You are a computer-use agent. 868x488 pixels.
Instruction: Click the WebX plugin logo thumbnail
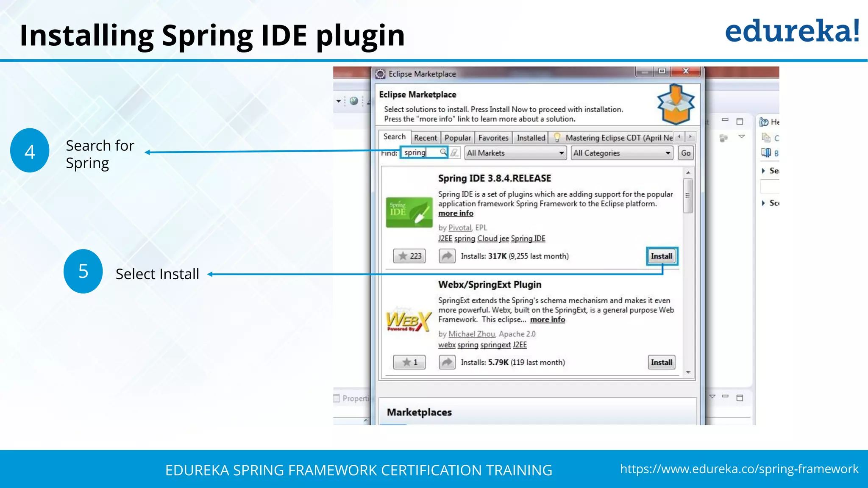pyautogui.click(x=409, y=319)
